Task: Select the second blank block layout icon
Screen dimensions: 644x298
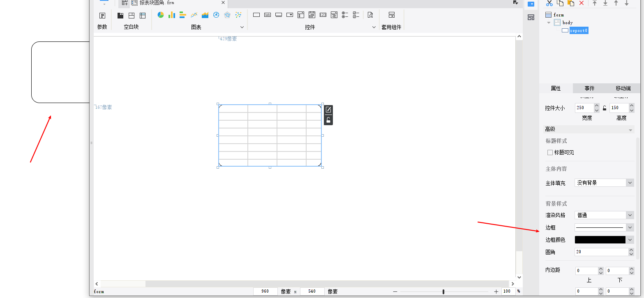Action: click(x=132, y=16)
